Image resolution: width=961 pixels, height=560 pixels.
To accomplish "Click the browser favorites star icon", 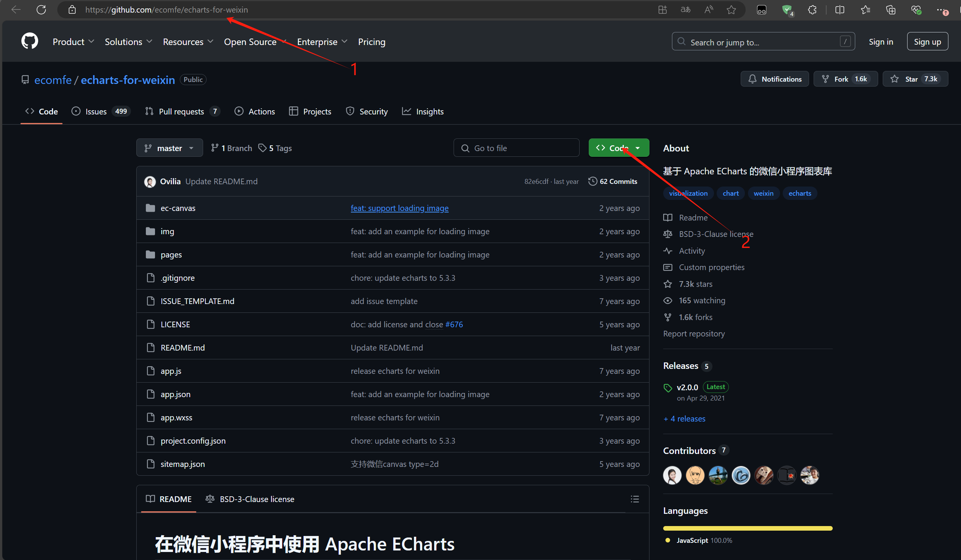I will (731, 10).
